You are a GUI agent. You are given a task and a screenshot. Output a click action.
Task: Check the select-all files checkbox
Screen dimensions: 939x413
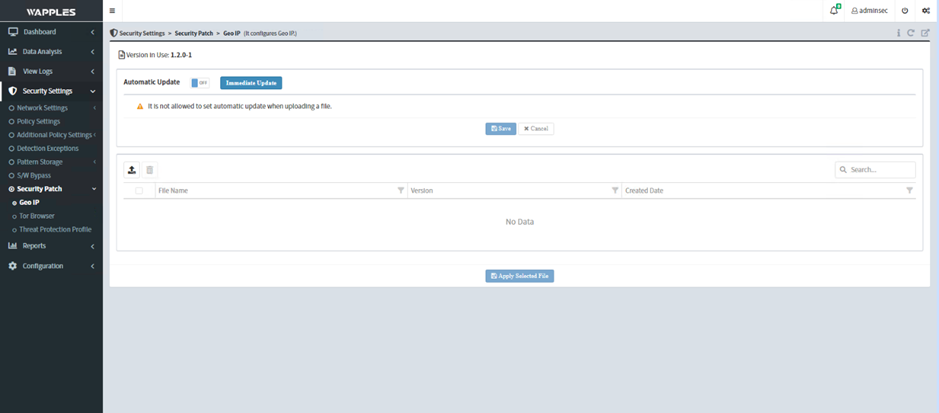[x=139, y=190]
